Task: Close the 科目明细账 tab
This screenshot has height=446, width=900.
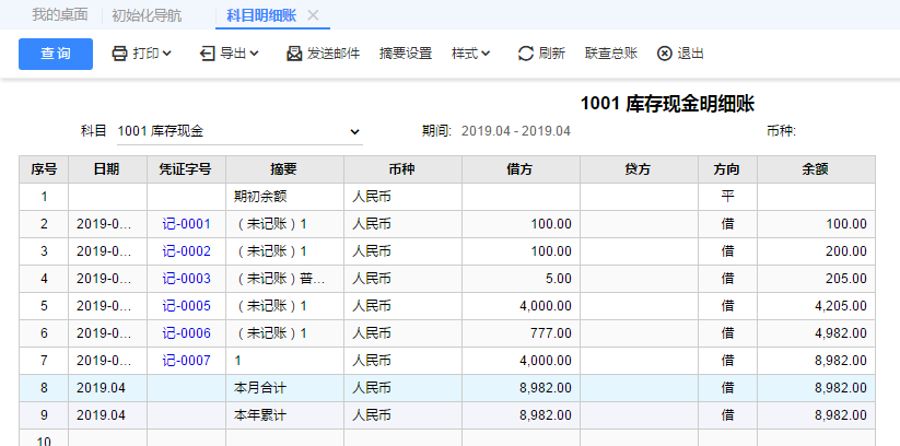Action: click(x=313, y=15)
